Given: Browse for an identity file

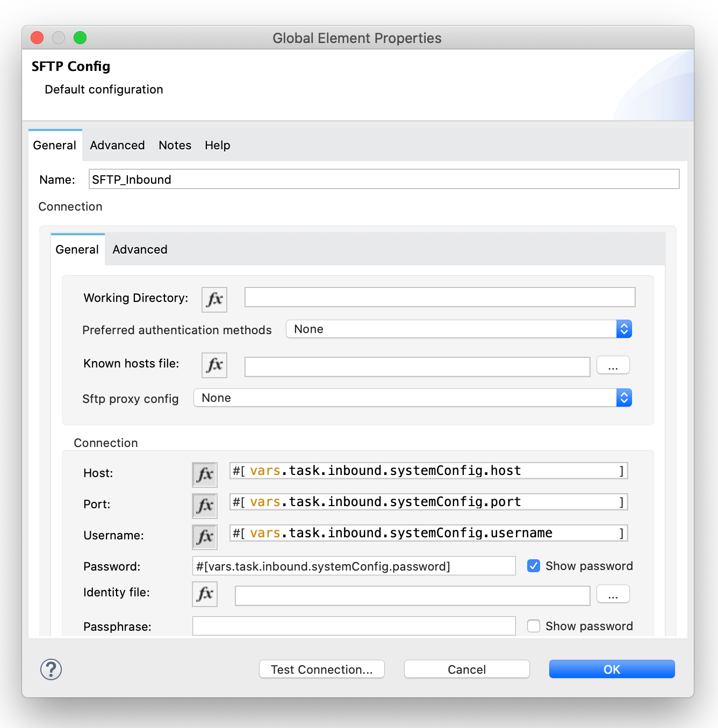Looking at the screenshot, I should coord(613,594).
